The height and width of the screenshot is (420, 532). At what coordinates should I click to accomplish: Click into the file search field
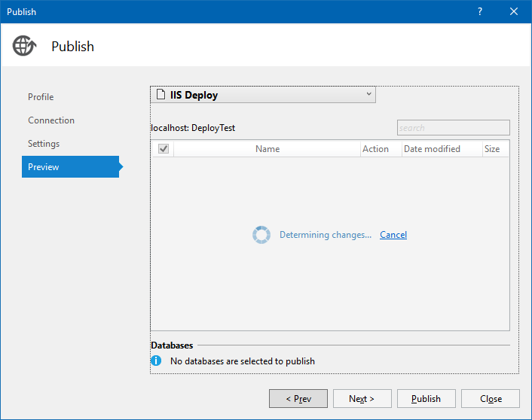pos(453,128)
